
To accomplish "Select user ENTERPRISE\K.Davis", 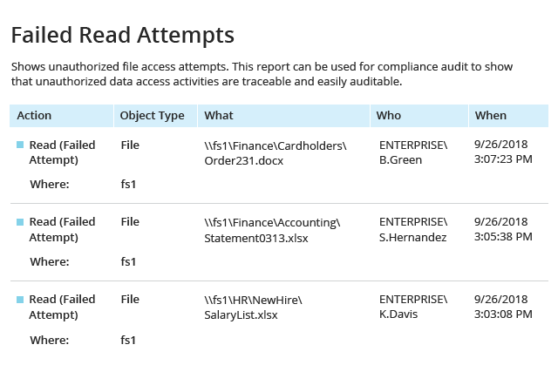I will [x=413, y=307].
